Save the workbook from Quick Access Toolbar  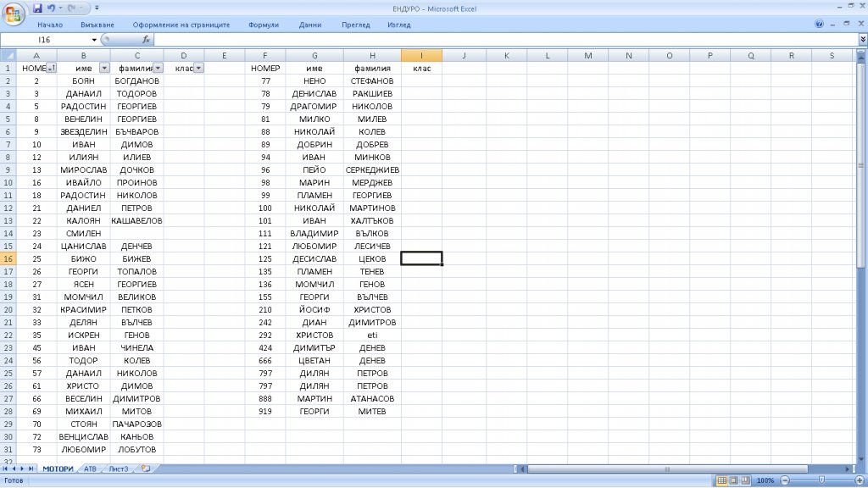coord(38,8)
